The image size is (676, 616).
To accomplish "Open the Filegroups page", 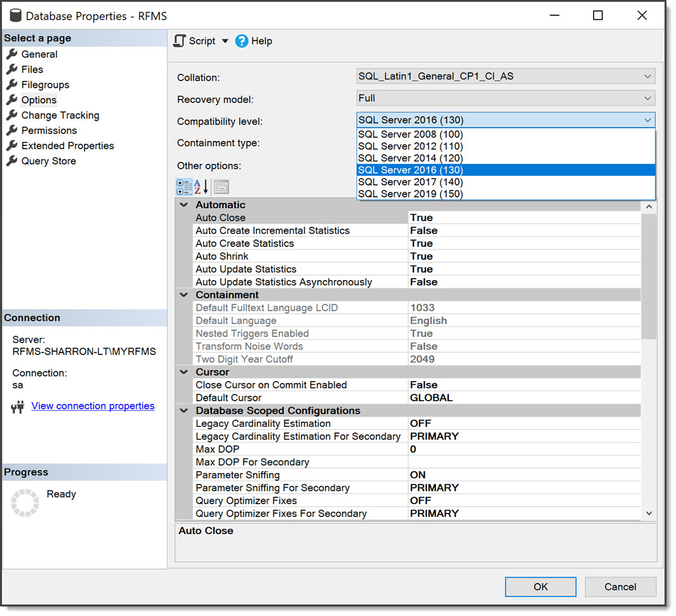I will pos(45,85).
